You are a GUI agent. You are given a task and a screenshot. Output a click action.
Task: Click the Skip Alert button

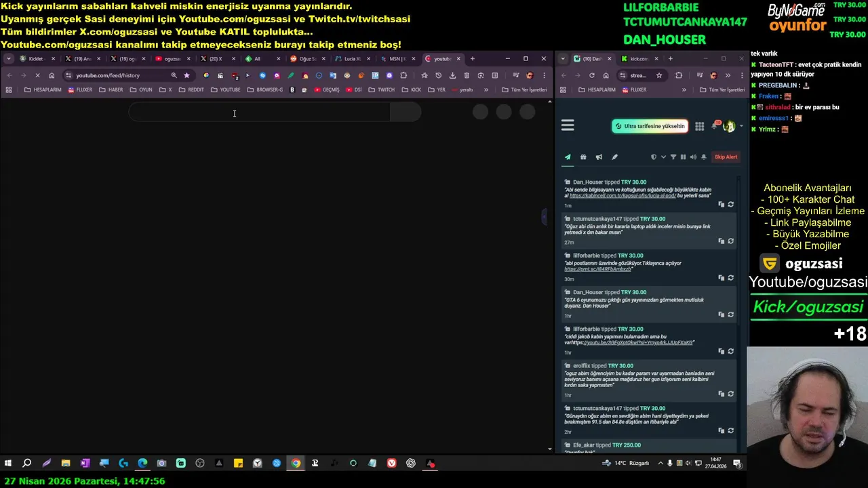point(726,157)
